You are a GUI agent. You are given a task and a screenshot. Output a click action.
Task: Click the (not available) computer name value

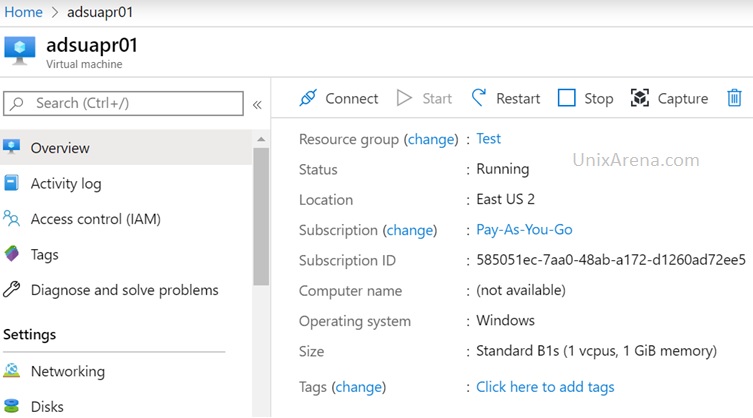coord(521,290)
